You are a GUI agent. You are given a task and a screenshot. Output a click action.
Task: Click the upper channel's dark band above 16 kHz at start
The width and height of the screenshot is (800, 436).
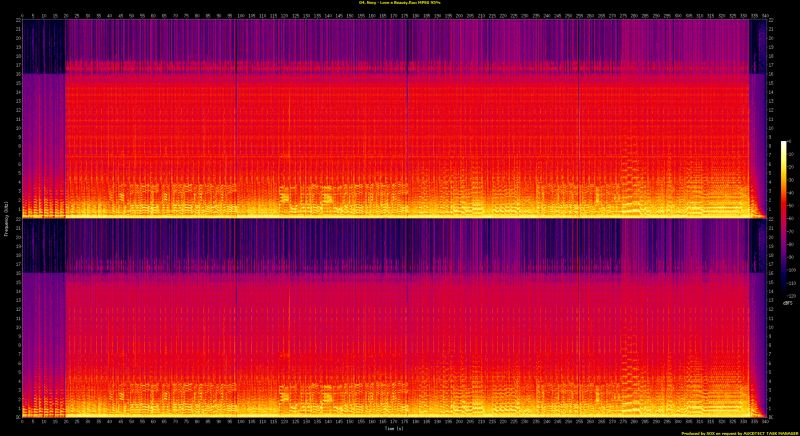(x=42, y=45)
